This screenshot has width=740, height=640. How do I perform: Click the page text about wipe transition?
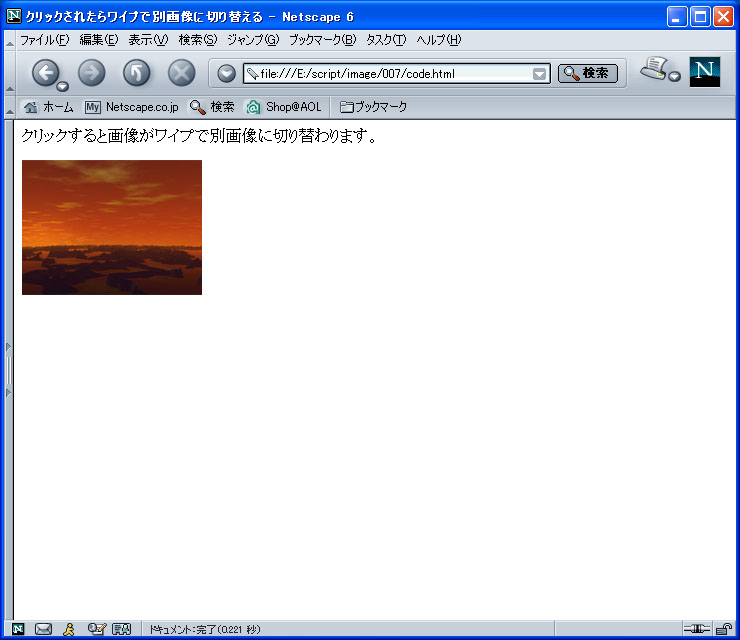coord(199,136)
